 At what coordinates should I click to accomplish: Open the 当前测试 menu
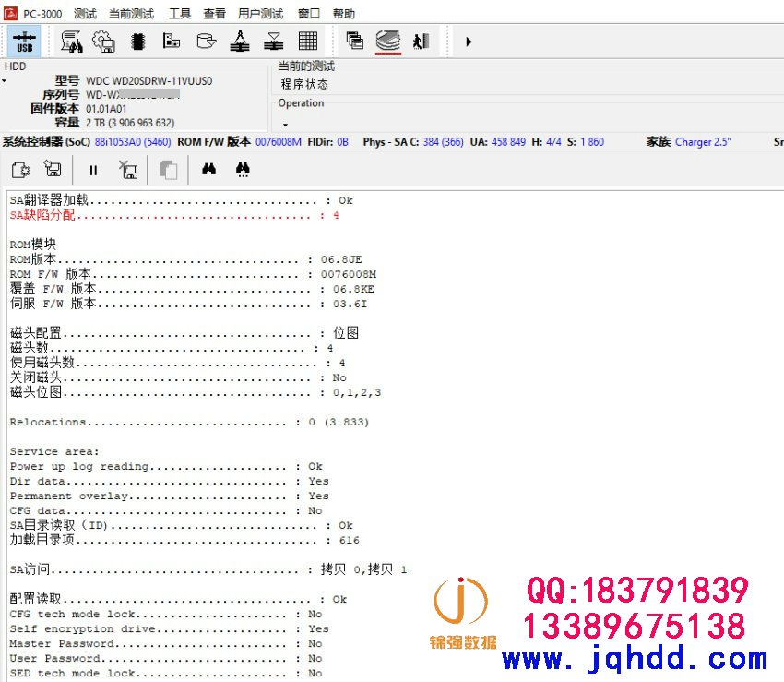coord(132,14)
